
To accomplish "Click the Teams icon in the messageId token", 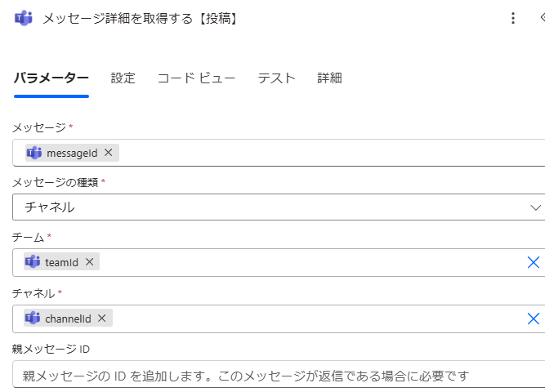I will 34,153.
